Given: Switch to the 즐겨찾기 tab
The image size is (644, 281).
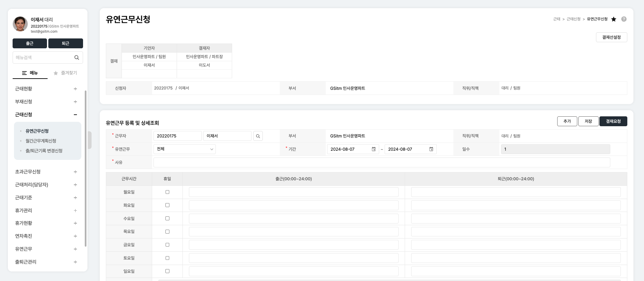Looking at the screenshot, I should click(x=65, y=73).
